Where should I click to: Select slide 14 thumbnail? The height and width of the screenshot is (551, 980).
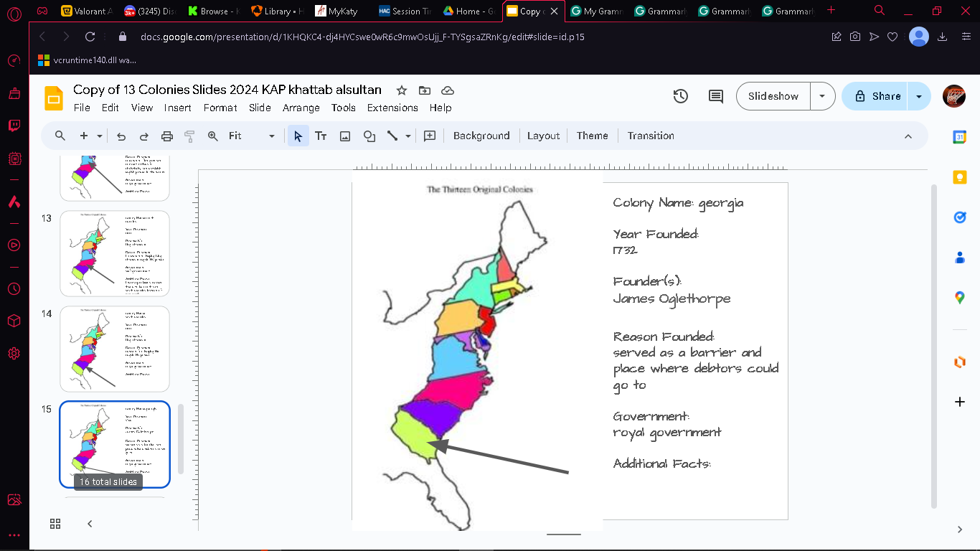point(115,349)
